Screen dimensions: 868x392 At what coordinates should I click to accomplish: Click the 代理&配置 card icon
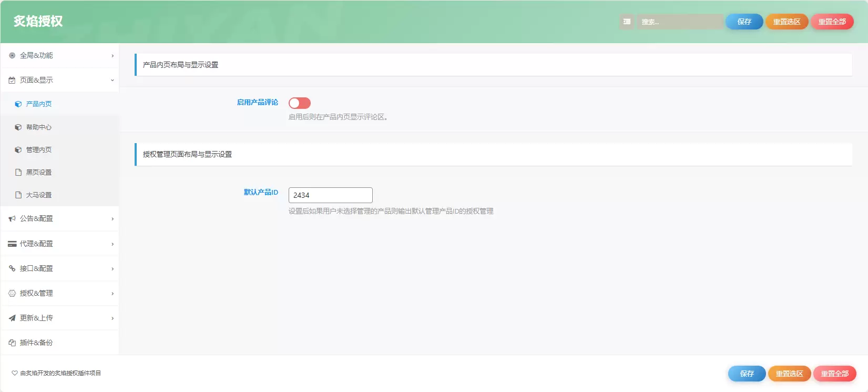pyautogui.click(x=12, y=244)
